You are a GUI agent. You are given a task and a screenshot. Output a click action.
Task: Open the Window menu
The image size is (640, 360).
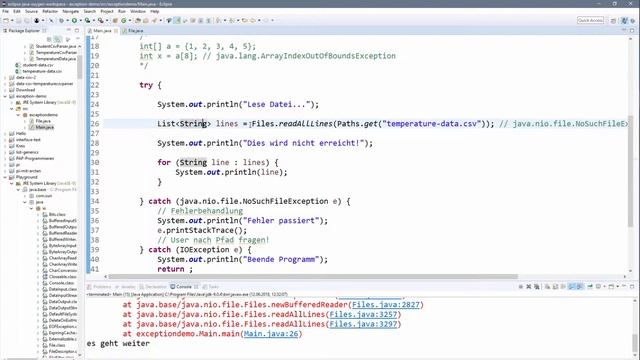138,11
